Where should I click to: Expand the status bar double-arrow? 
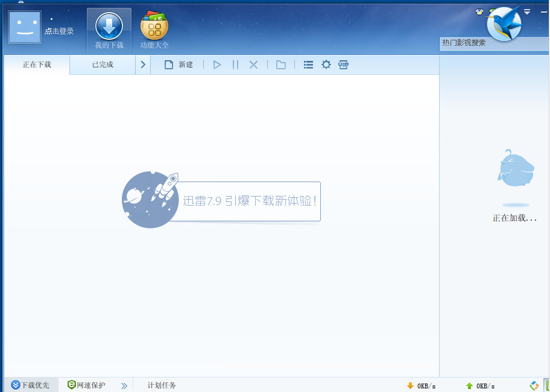(124, 385)
